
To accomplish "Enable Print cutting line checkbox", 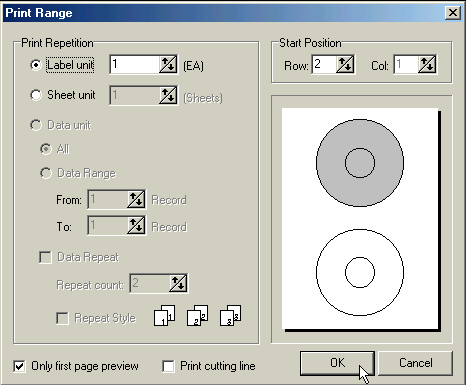I will [x=168, y=366].
